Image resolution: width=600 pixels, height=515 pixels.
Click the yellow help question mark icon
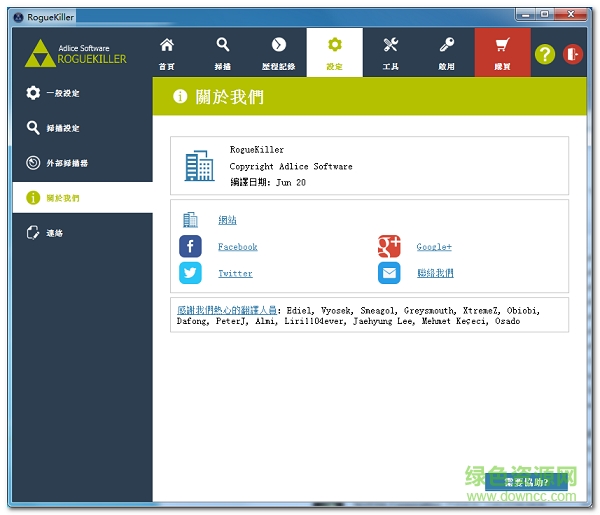click(544, 55)
